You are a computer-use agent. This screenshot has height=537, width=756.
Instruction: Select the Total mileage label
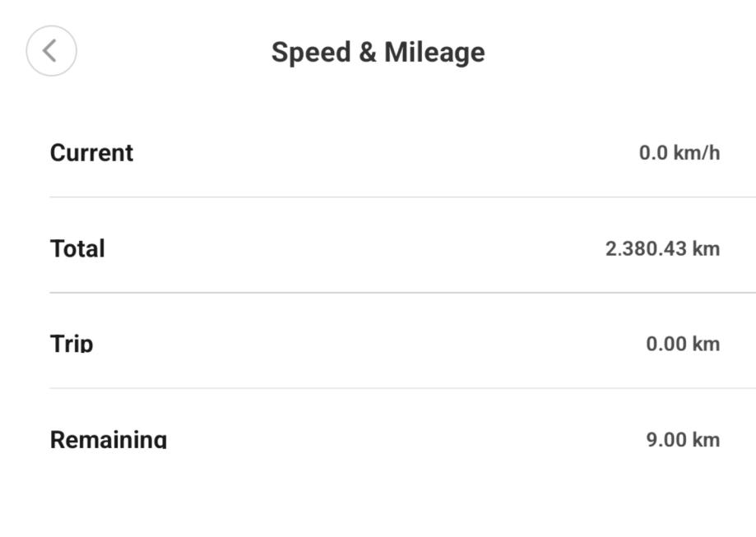[x=77, y=248]
